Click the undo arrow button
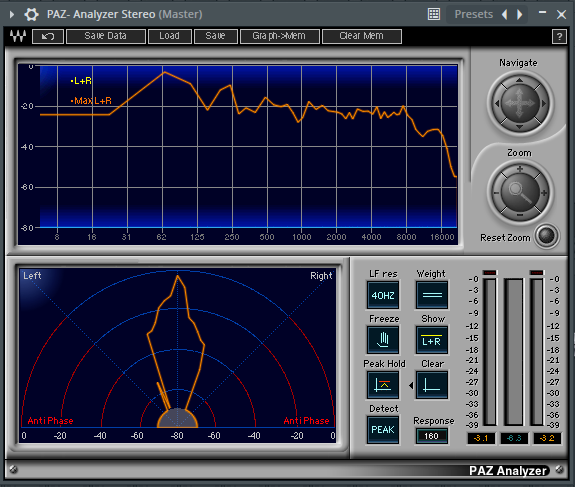Image resolution: width=575 pixels, height=487 pixels. 48,36
